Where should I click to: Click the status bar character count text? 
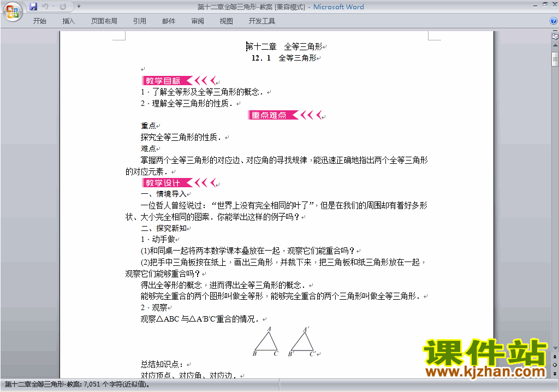point(77,384)
